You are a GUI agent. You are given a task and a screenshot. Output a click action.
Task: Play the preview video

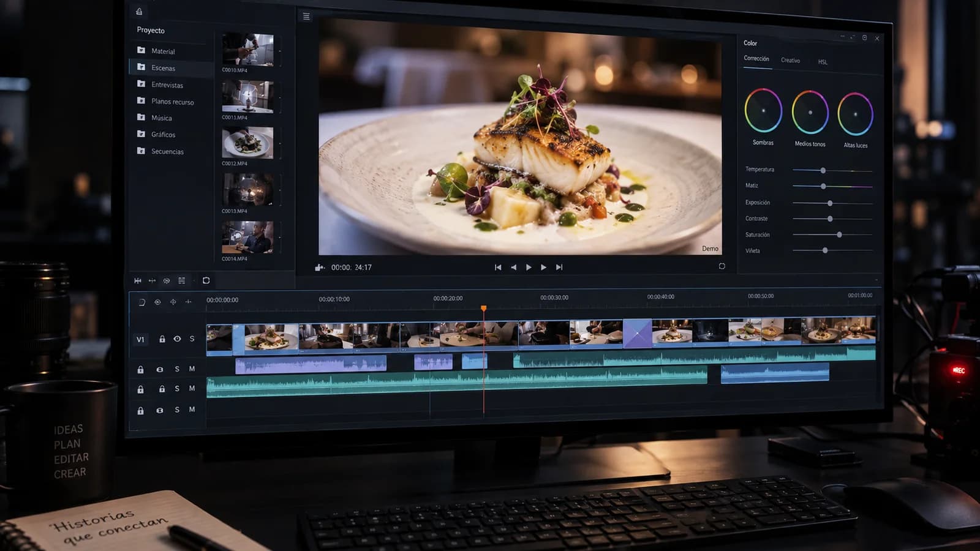[529, 268]
